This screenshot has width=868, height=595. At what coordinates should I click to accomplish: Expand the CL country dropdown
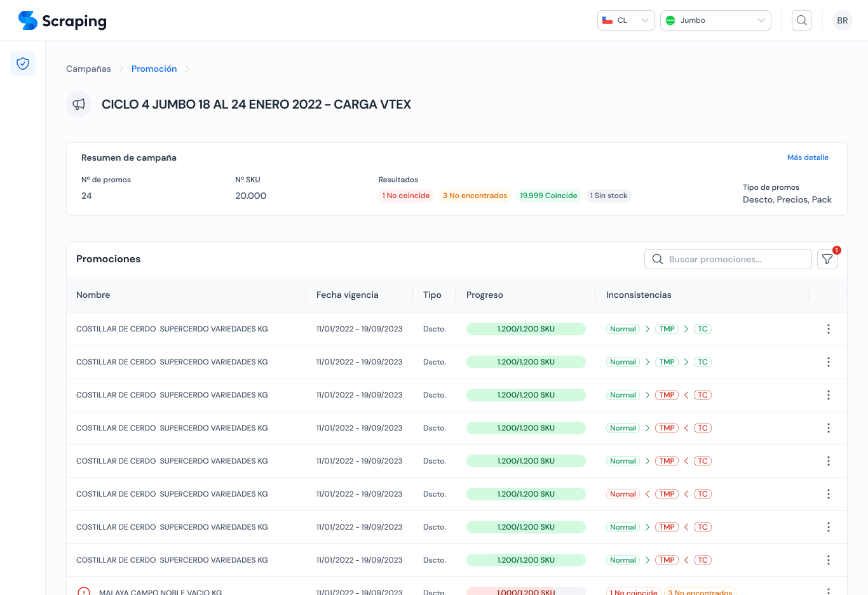tap(626, 20)
